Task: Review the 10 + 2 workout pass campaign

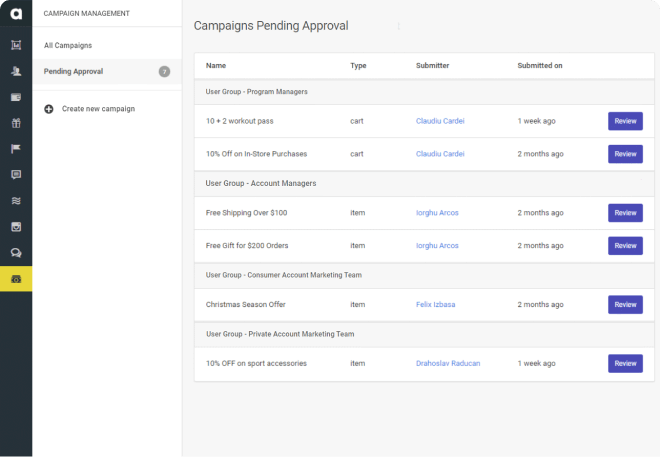Action: [625, 121]
